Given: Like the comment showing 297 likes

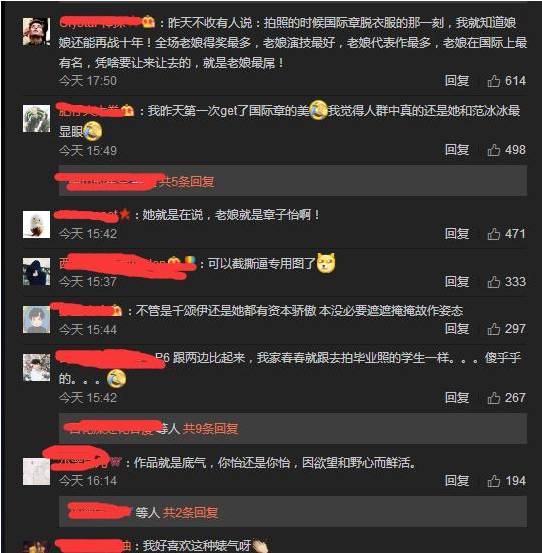Looking at the screenshot, I should coord(494,329).
